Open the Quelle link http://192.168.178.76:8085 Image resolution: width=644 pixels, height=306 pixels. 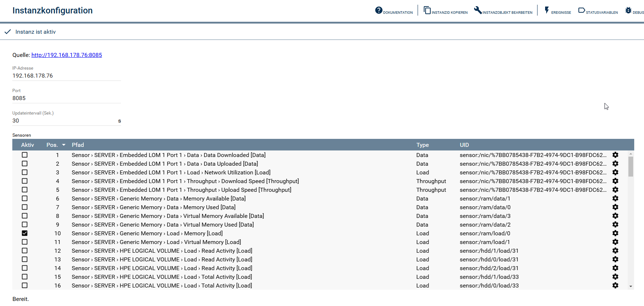pos(67,55)
